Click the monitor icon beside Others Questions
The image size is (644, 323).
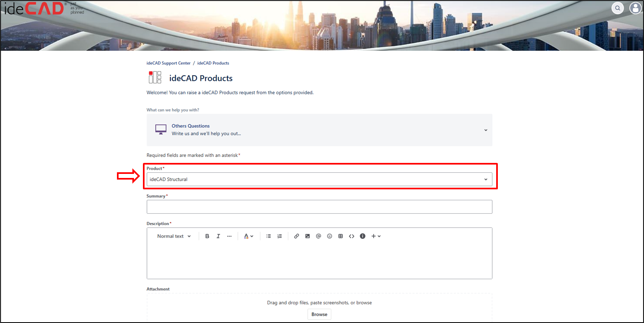[x=161, y=130]
